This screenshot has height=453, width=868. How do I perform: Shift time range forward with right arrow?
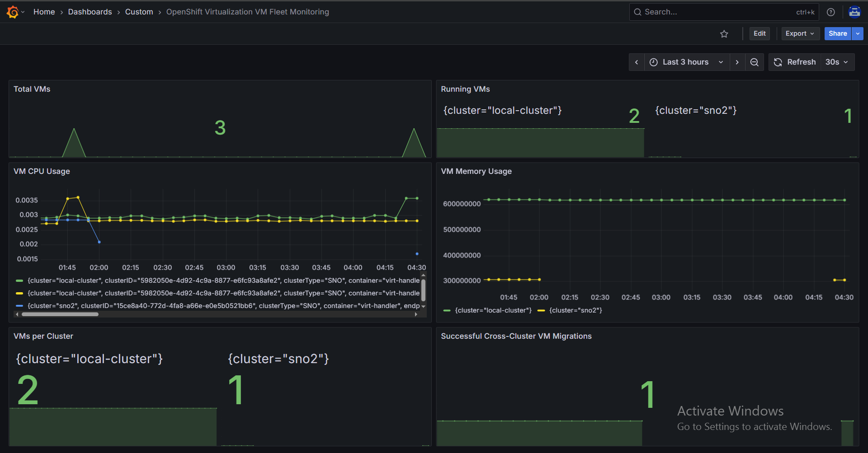click(737, 62)
